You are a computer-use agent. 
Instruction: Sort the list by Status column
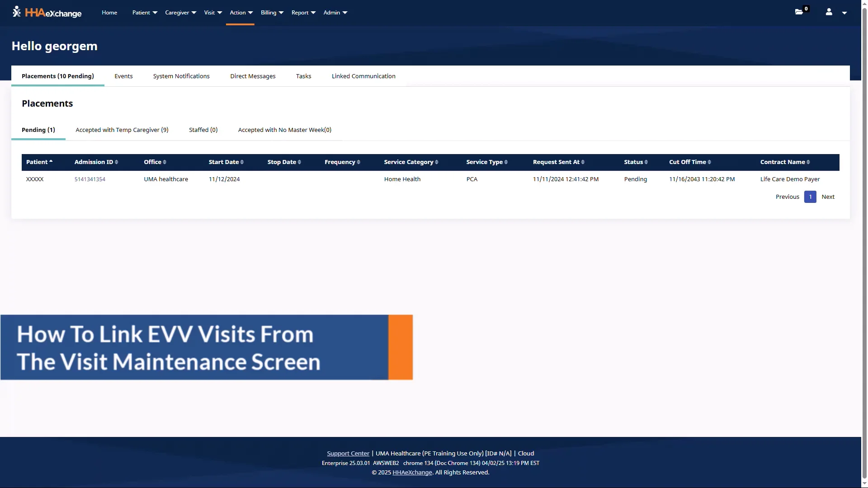(636, 162)
